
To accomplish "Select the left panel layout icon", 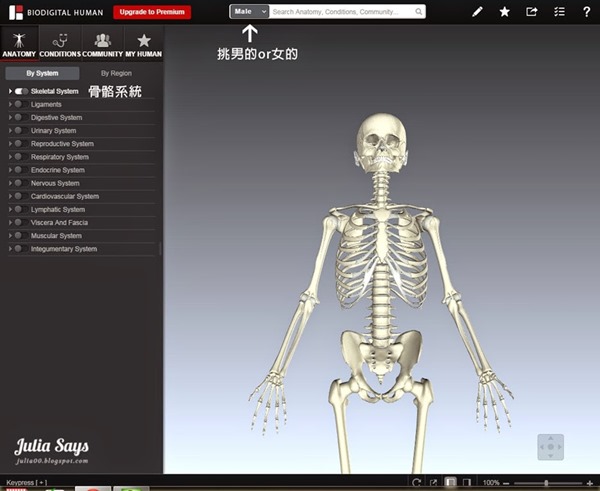I will (450, 483).
